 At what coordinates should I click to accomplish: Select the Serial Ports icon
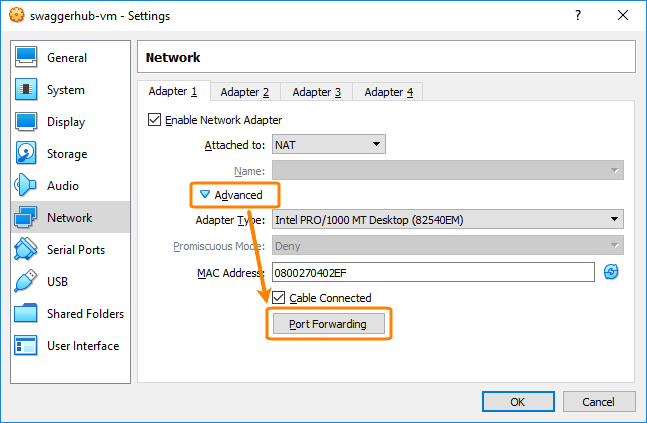click(27, 250)
